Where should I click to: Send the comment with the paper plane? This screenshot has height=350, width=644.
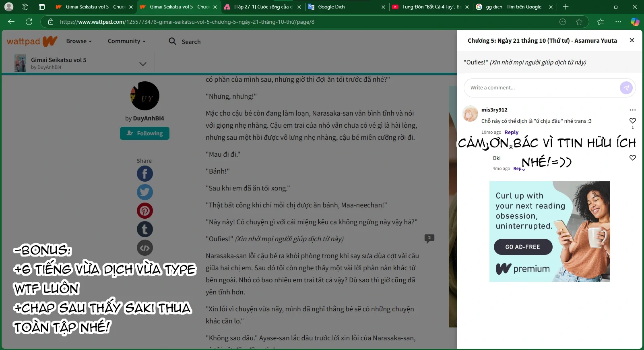[x=626, y=88]
